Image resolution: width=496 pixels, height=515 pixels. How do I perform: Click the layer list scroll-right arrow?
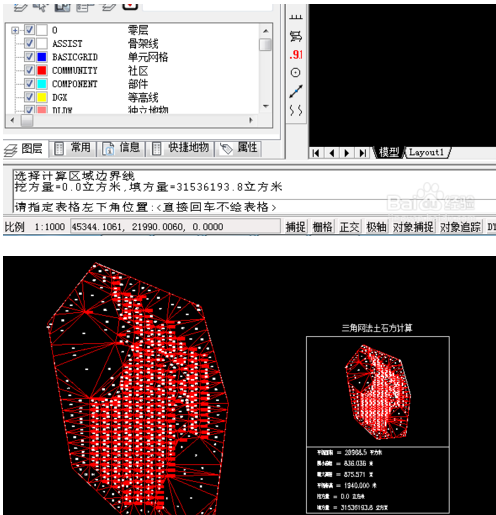251,120
